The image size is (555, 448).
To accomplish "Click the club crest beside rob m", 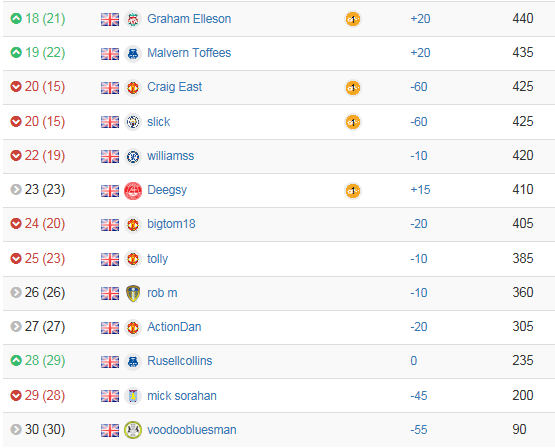I will 133,293.
